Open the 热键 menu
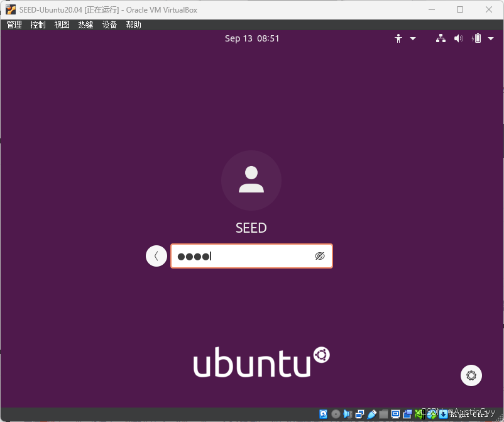 tap(85, 25)
